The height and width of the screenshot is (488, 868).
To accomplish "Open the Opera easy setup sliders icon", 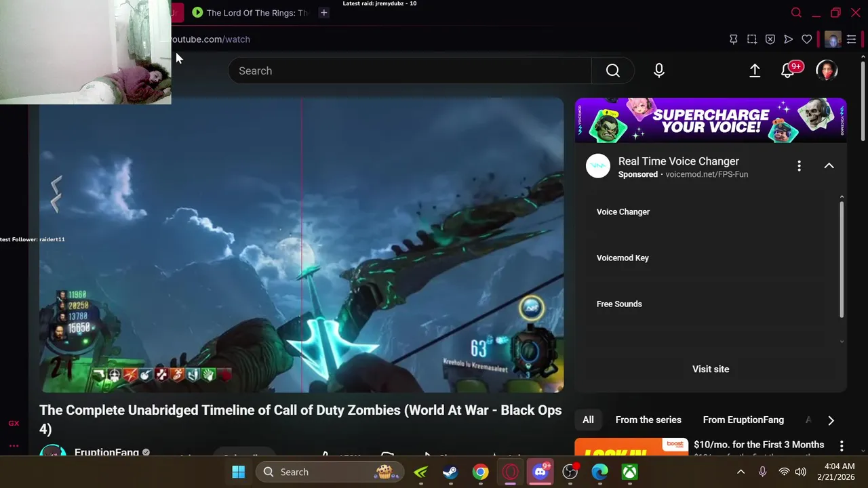I will [x=852, y=39].
